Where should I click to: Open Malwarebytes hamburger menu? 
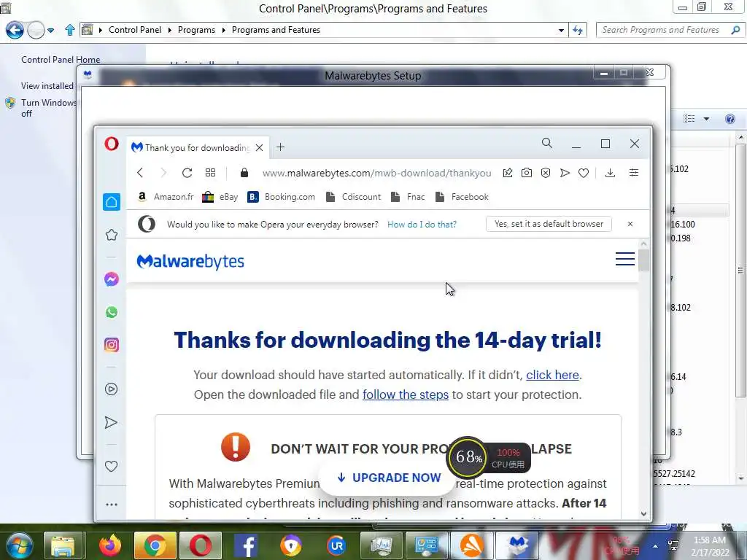(x=624, y=259)
